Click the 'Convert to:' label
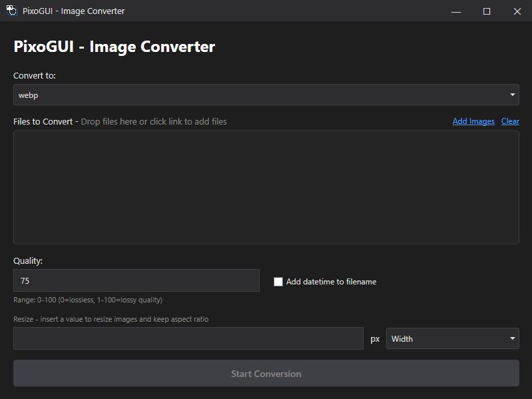 coord(35,76)
